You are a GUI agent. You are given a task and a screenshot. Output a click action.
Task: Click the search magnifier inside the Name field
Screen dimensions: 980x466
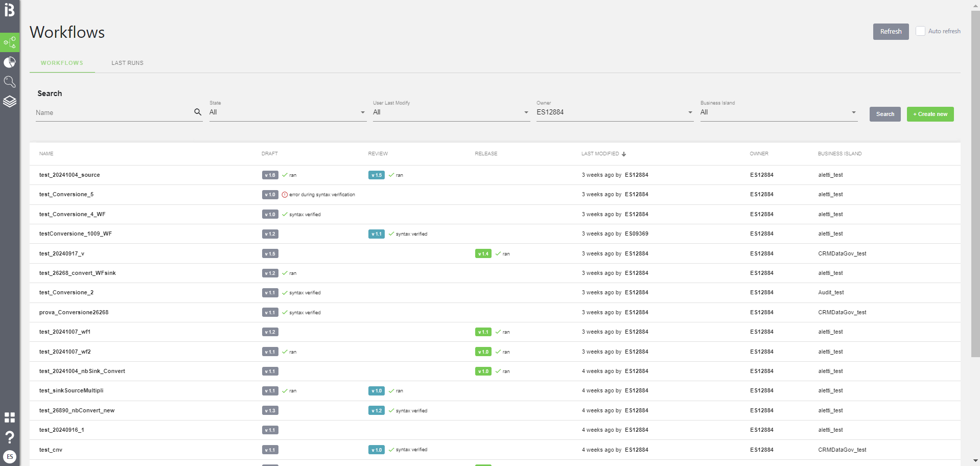(x=198, y=112)
